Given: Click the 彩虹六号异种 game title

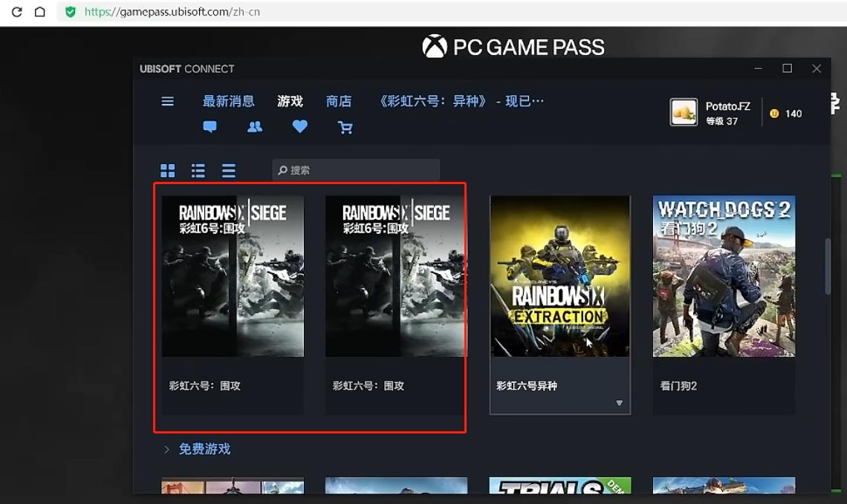Looking at the screenshot, I should point(527,386).
